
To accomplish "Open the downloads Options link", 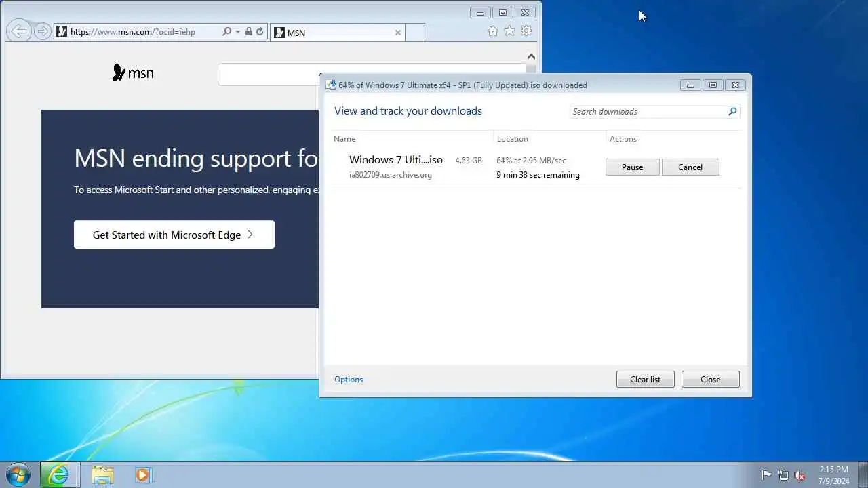I will (349, 380).
